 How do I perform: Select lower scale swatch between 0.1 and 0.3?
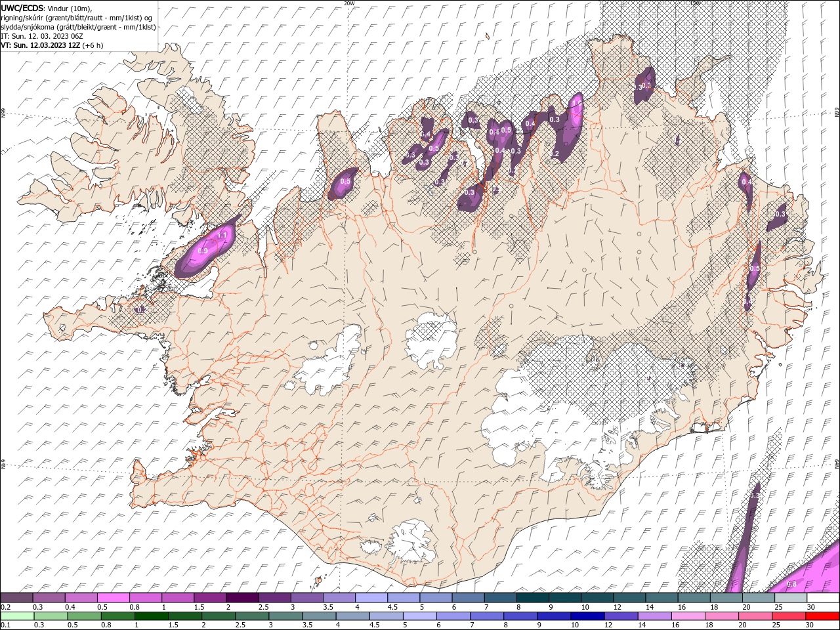point(17,616)
